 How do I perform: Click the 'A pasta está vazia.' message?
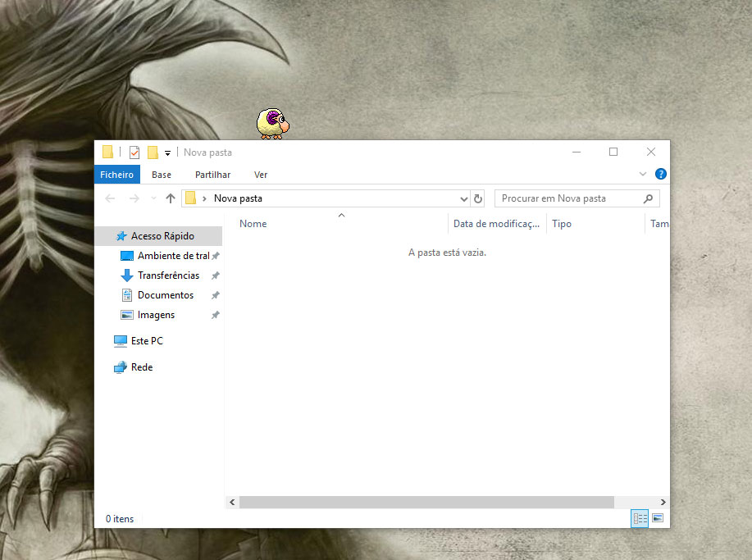click(447, 253)
